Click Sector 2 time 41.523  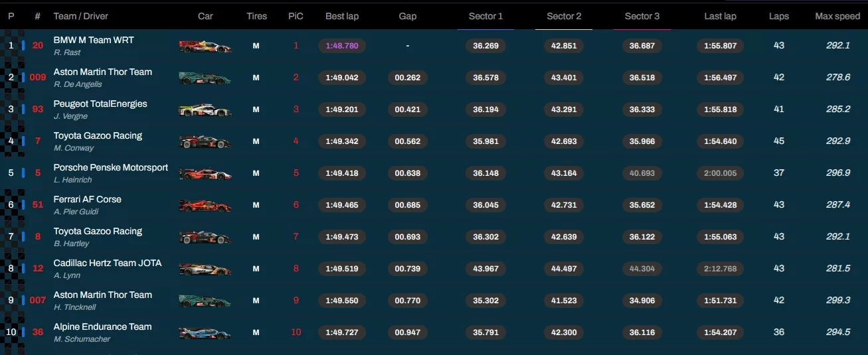(x=564, y=301)
